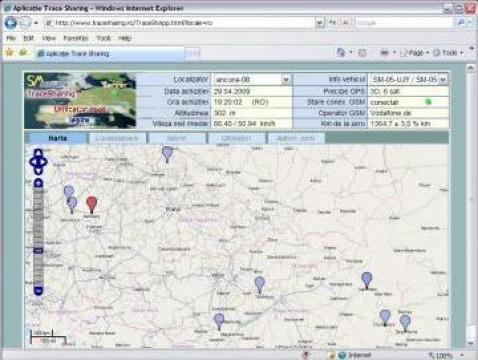This screenshot has width=478, height=360.
Task: Open a new blank browser tab
Action: pos(193,53)
